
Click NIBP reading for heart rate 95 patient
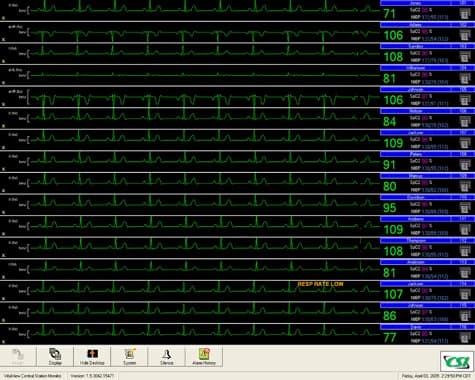tap(429, 211)
